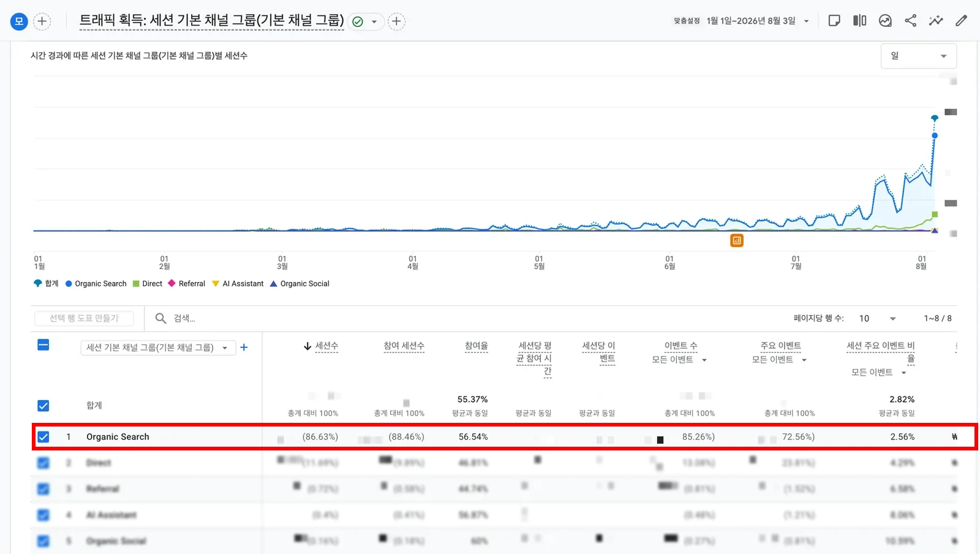Open the date range picker
The height and width of the screenshot is (554, 980).
click(x=758, y=21)
